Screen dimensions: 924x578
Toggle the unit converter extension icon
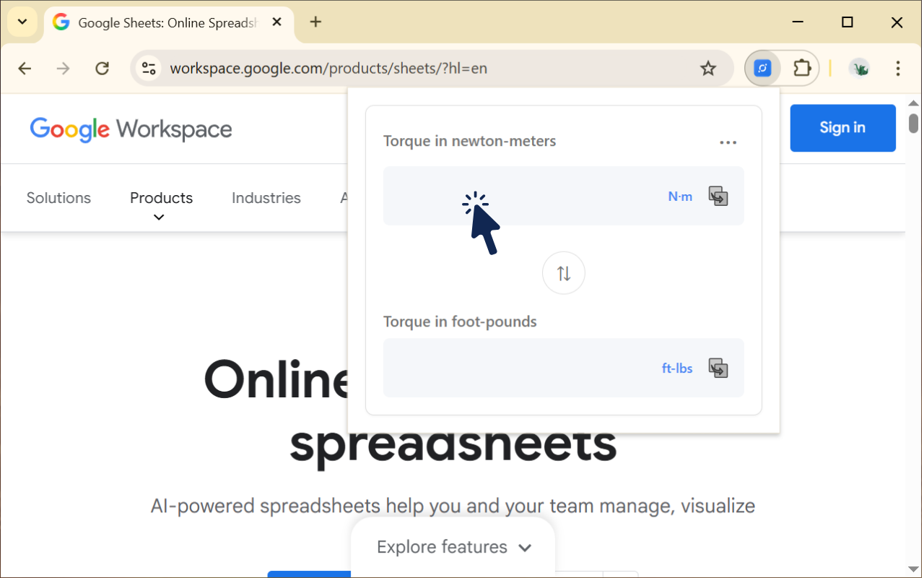763,69
